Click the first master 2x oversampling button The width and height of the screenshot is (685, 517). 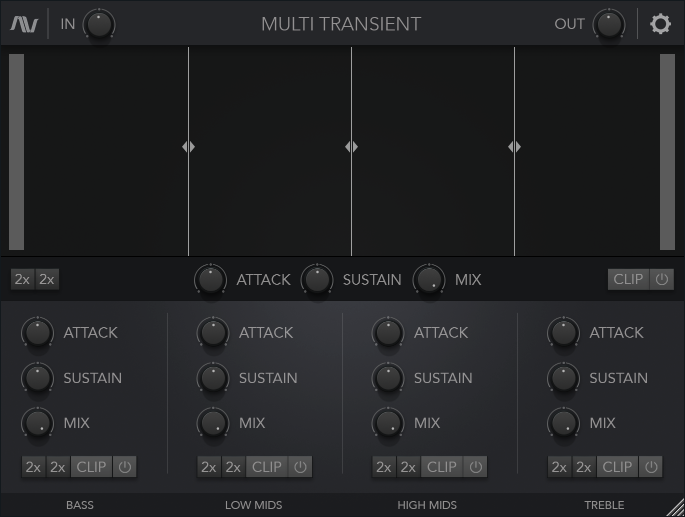[22, 279]
